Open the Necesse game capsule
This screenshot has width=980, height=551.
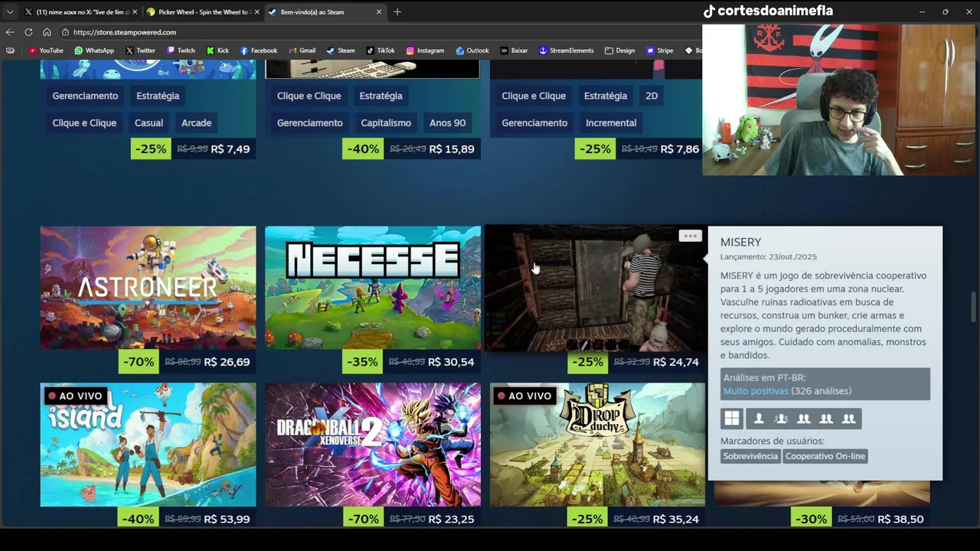[x=373, y=288]
